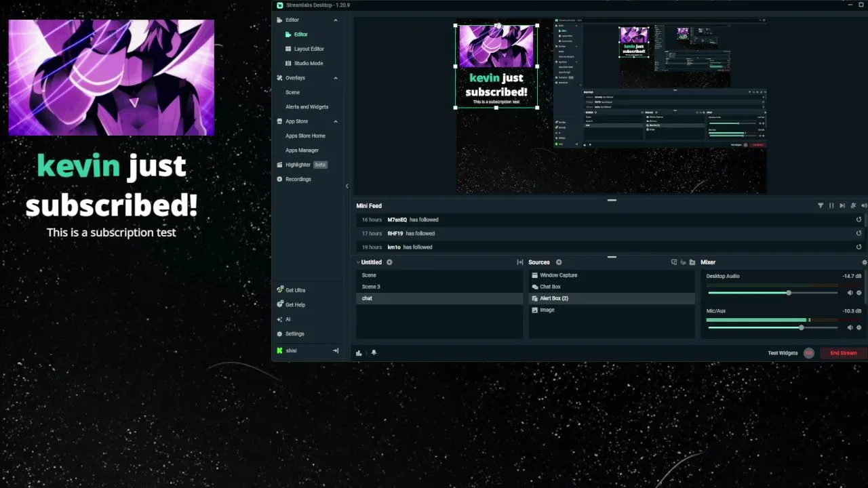Click the REC record button
Image resolution: width=868 pixels, height=488 pixels.
pyautogui.click(x=808, y=353)
